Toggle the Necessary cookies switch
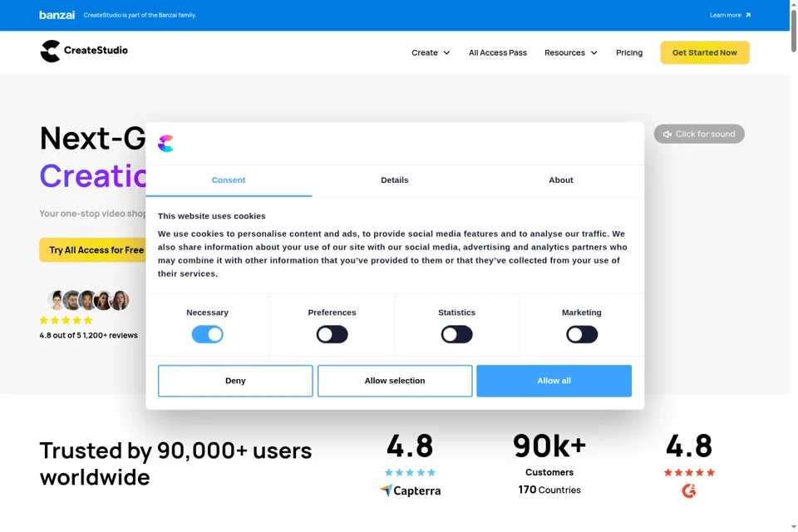798x532 pixels. coord(207,334)
